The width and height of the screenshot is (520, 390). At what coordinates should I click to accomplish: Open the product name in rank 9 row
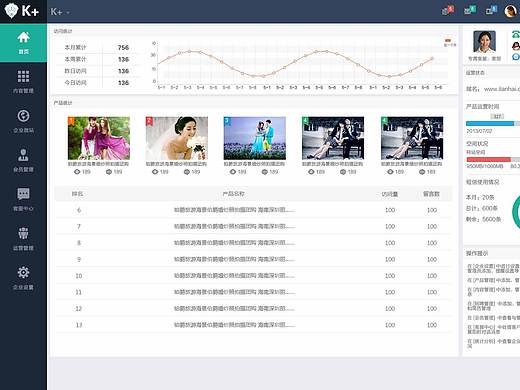coord(234,259)
